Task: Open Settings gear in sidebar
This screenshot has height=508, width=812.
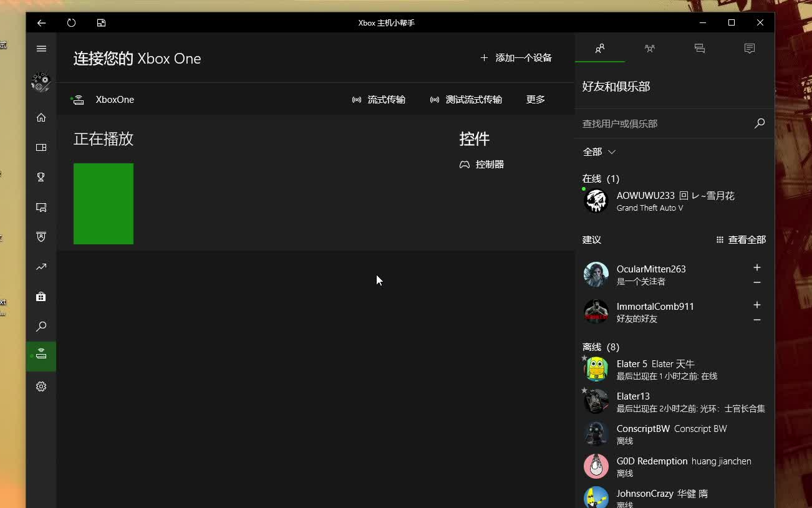Action: pos(41,386)
